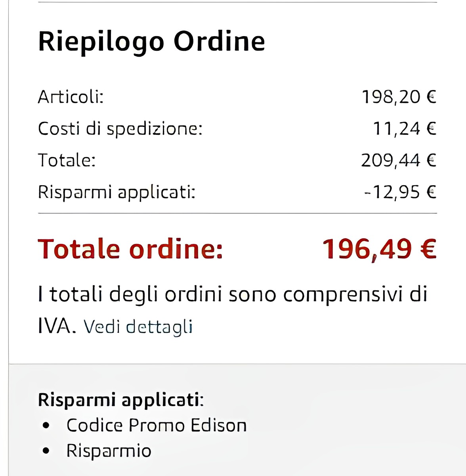466x476 pixels.
Task: Click the Riepilogo Ordine heading
Action: [151, 41]
